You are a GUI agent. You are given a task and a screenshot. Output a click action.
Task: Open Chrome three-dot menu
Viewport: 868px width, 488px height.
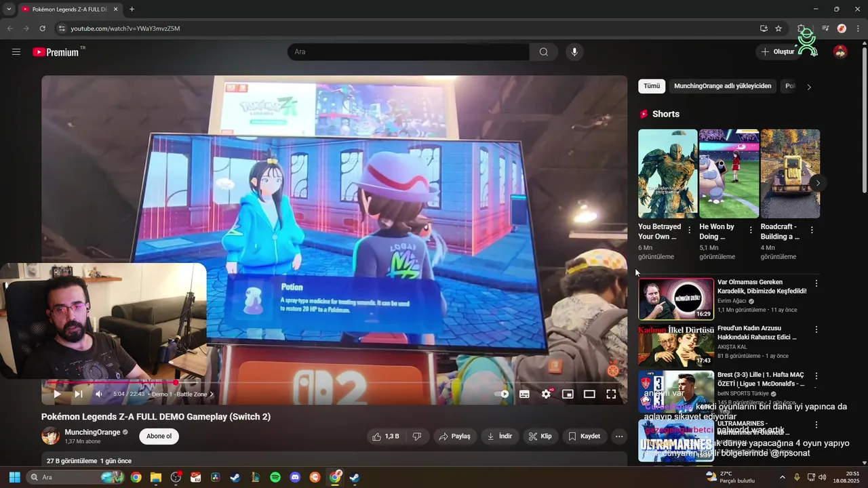click(x=859, y=28)
